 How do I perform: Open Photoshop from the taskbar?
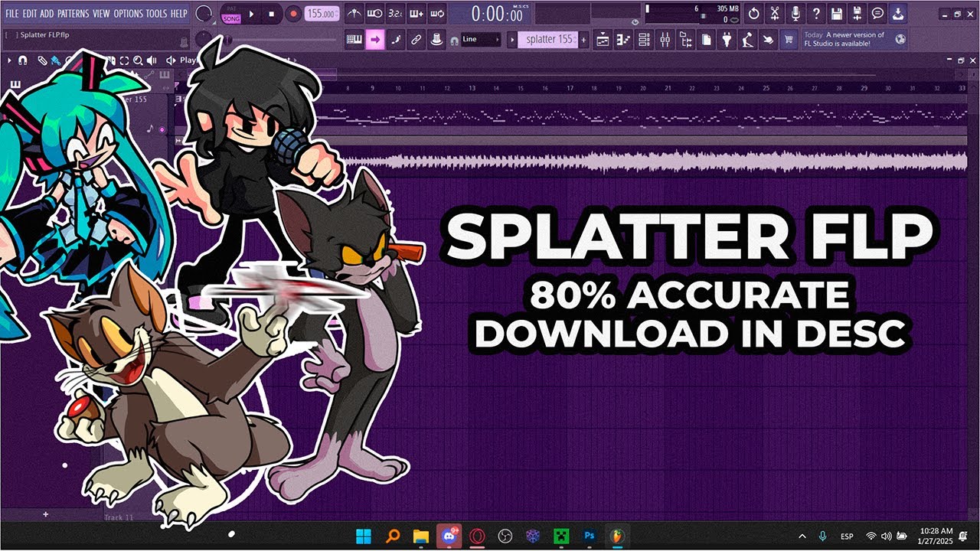point(589,536)
